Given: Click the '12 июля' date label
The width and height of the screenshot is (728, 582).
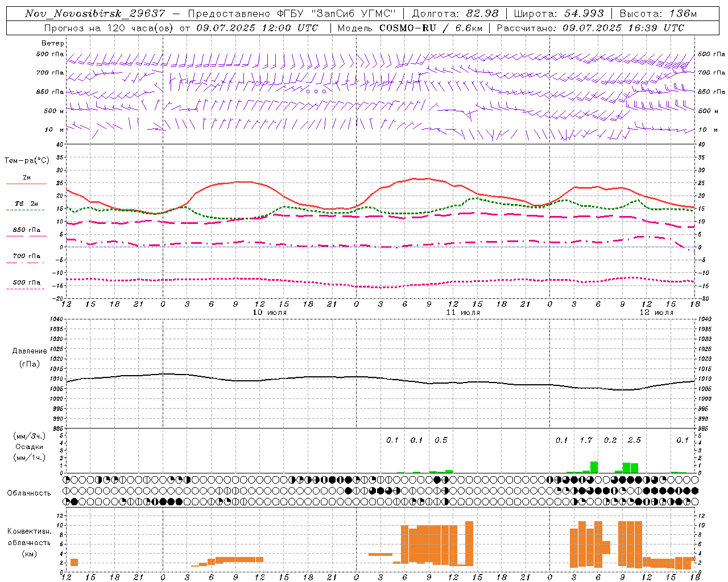Looking at the screenshot, I should pos(656,313).
